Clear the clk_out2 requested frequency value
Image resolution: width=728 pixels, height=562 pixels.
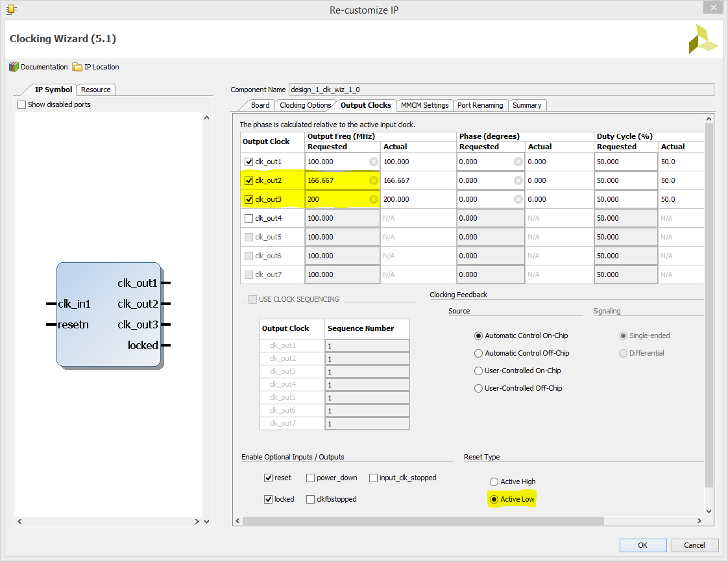click(x=373, y=180)
